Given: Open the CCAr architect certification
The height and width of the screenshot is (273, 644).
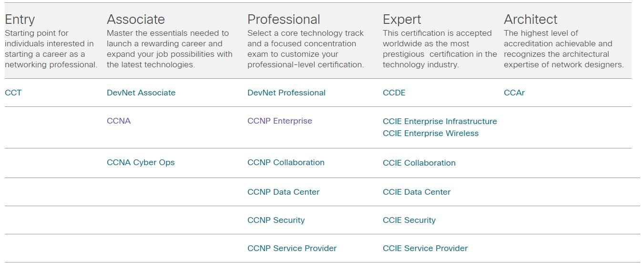Looking at the screenshot, I should [514, 93].
